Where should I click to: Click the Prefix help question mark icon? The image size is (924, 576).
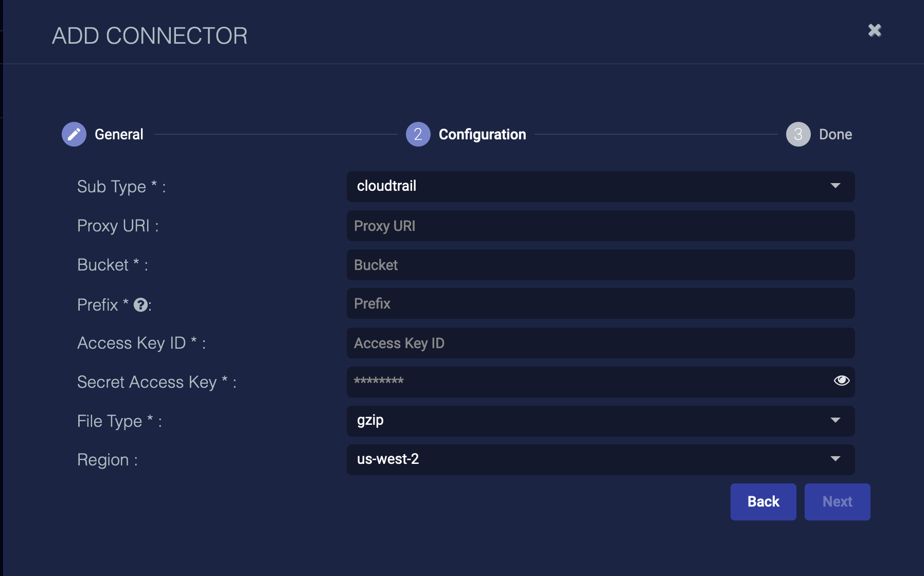[x=140, y=305]
